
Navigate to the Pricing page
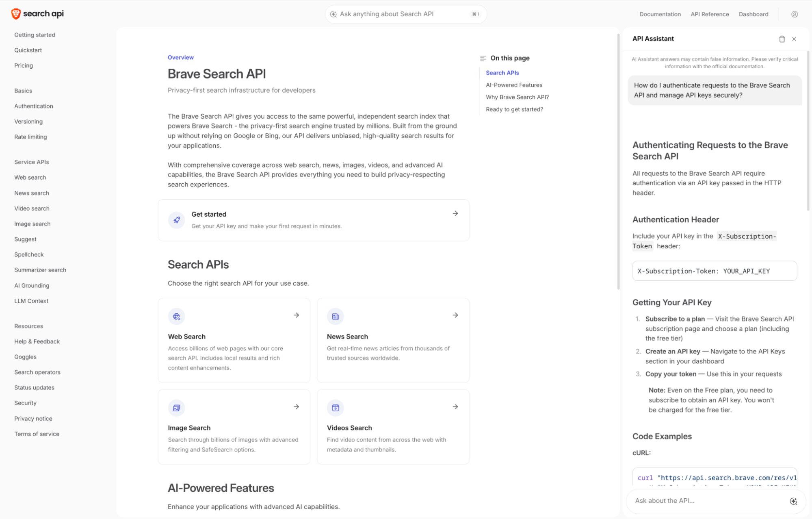[x=24, y=65]
